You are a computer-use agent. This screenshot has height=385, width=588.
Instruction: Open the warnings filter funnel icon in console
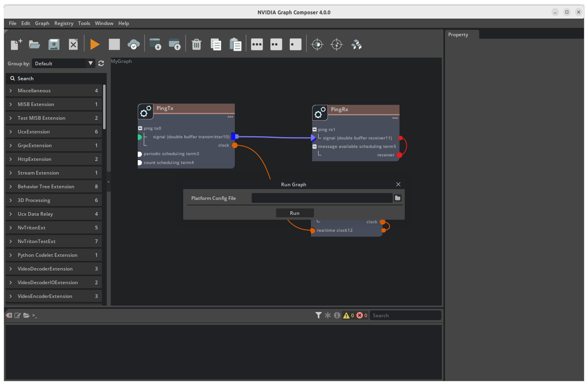coord(319,315)
